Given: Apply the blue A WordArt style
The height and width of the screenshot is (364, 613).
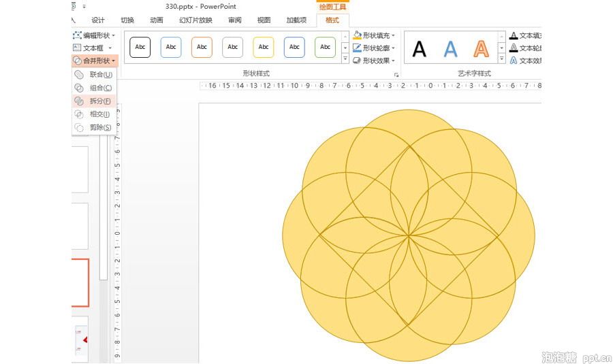Looking at the screenshot, I should tap(450, 49).
